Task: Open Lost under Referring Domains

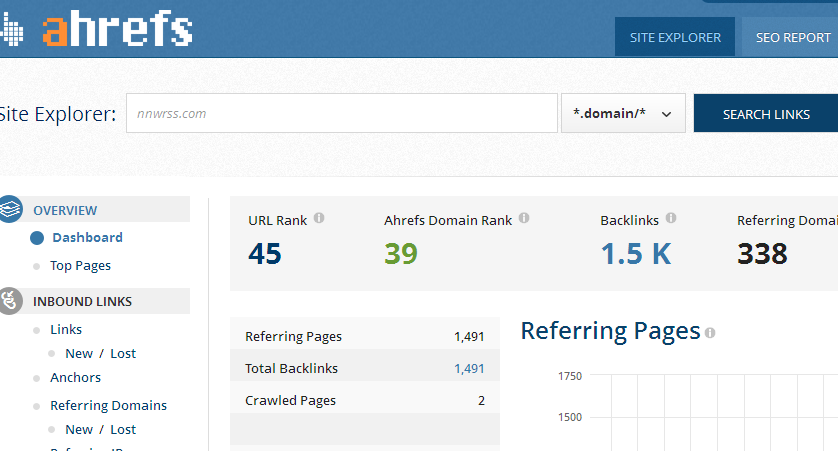Action: point(123,429)
